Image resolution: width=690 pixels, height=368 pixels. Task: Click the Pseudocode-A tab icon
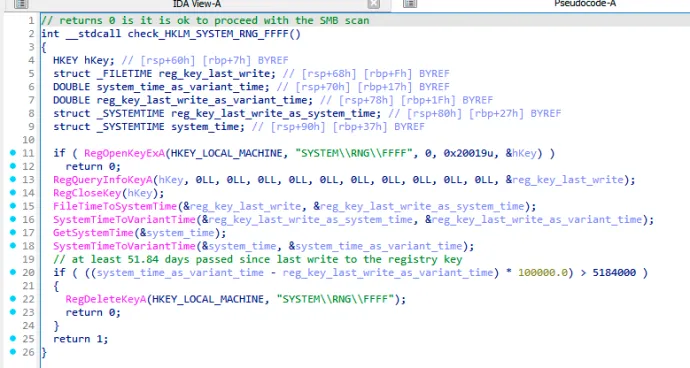pos(410,4)
